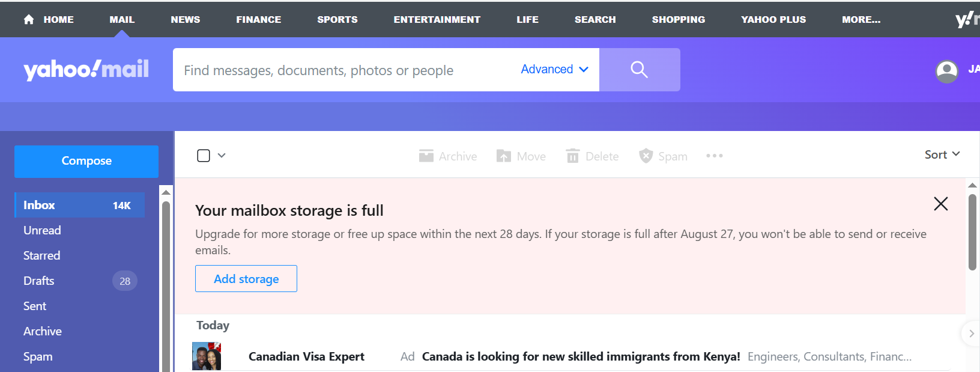Open the three-dot more actions menu

coord(714,156)
